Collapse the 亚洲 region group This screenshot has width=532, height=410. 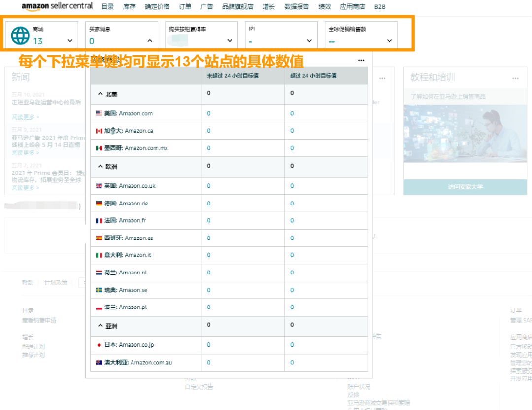[x=100, y=326]
